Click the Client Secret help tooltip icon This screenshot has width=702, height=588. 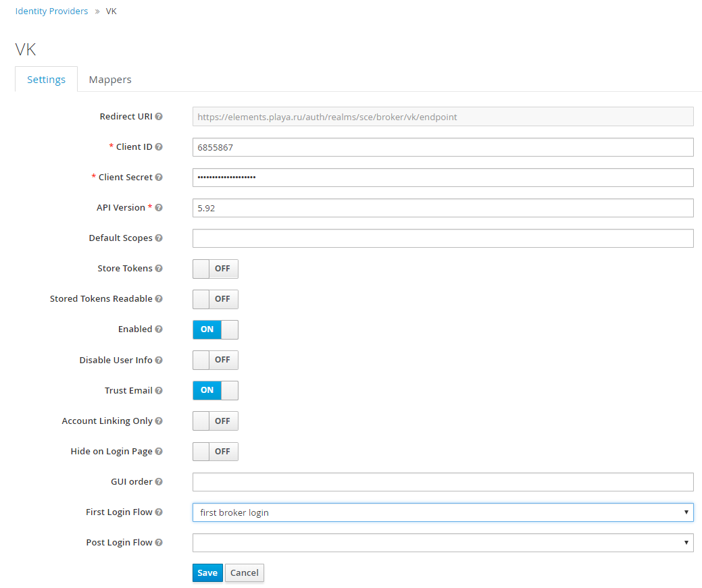159,177
